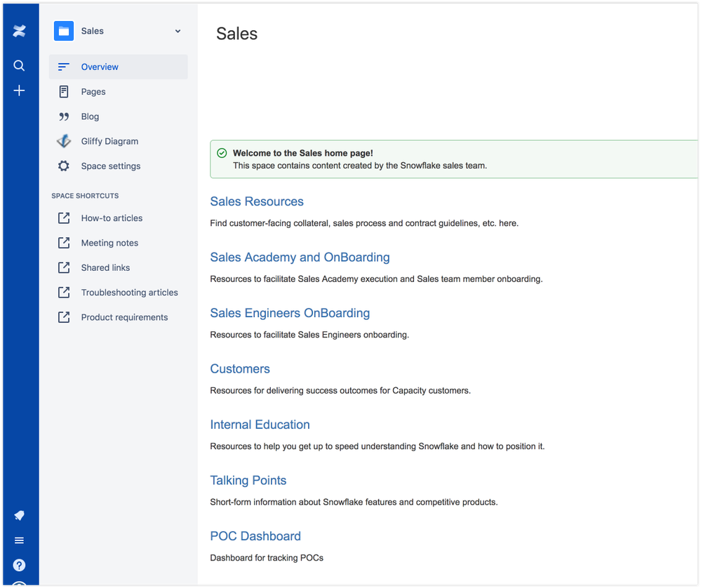Viewport: 701px width, 588px height.
Task: Open Blog via its quote-marks icon
Action: click(64, 116)
